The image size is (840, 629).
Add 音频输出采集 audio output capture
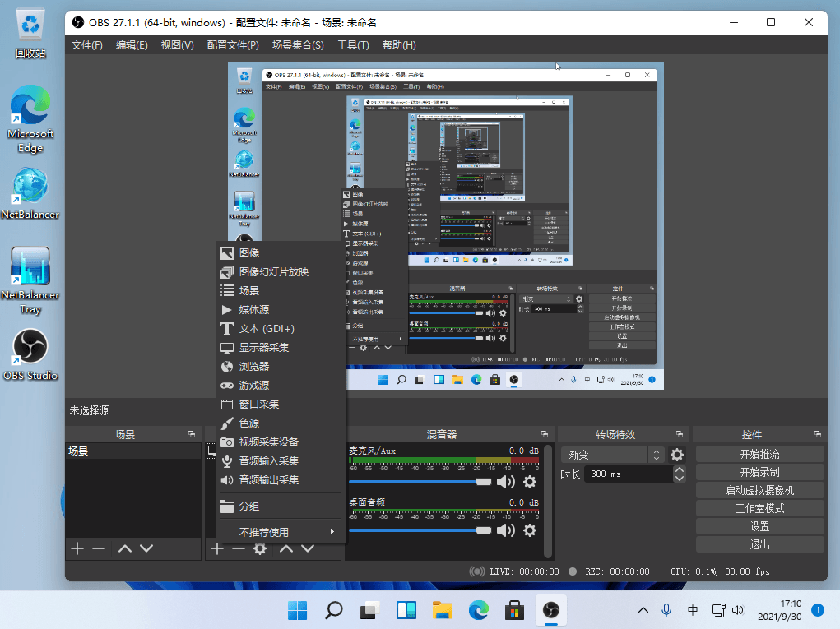coord(280,479)
